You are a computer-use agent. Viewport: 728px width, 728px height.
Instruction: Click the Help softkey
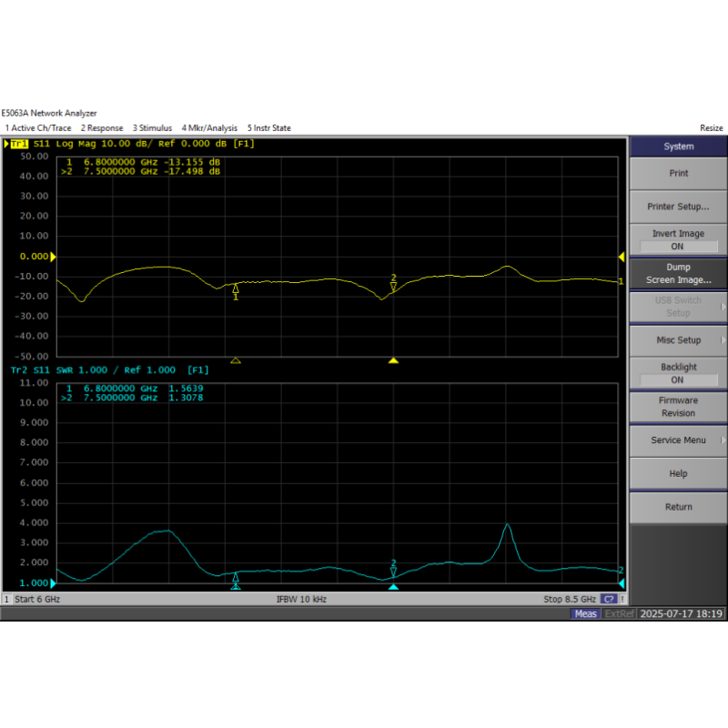tap(678, 473)
